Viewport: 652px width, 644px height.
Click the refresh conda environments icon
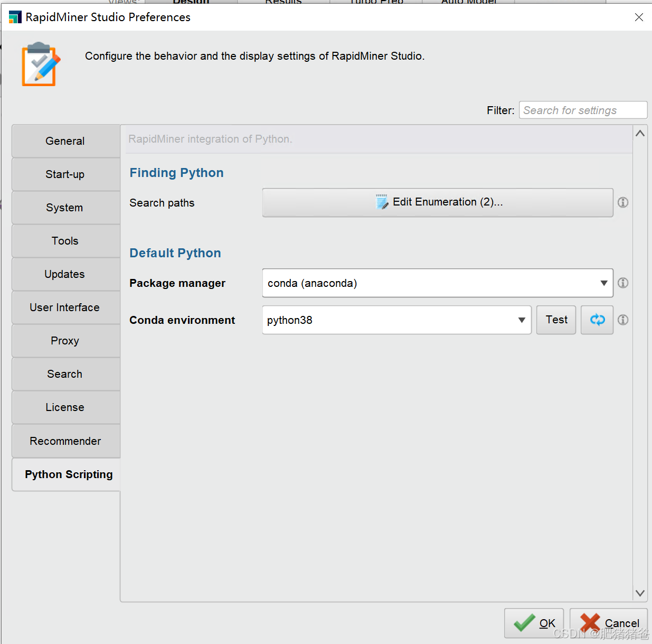pyautogui.click(x=597, y=320)
